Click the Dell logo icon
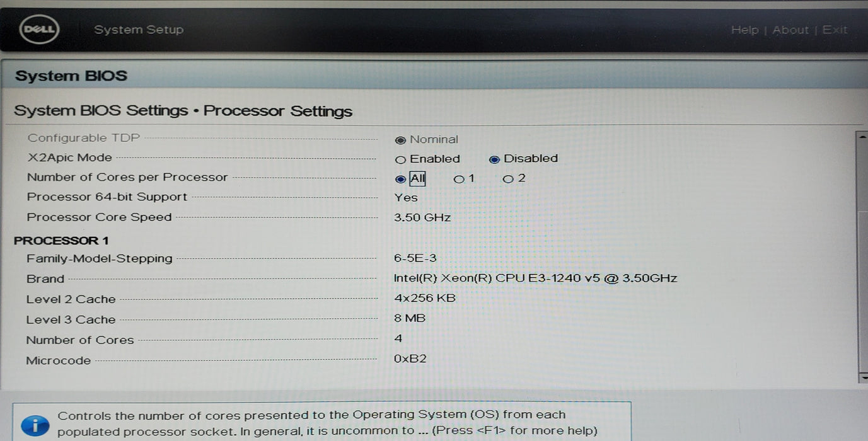 click(x=39, y=30)
